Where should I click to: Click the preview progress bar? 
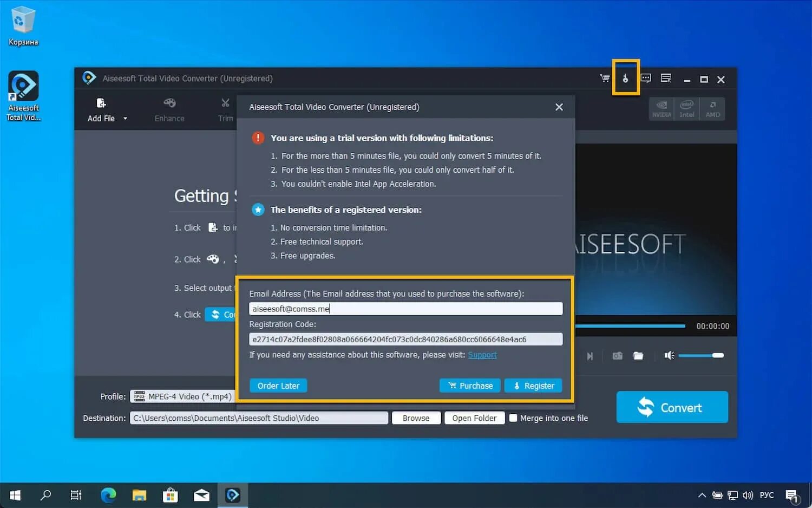pyautogui.click(x=630, y=326)
